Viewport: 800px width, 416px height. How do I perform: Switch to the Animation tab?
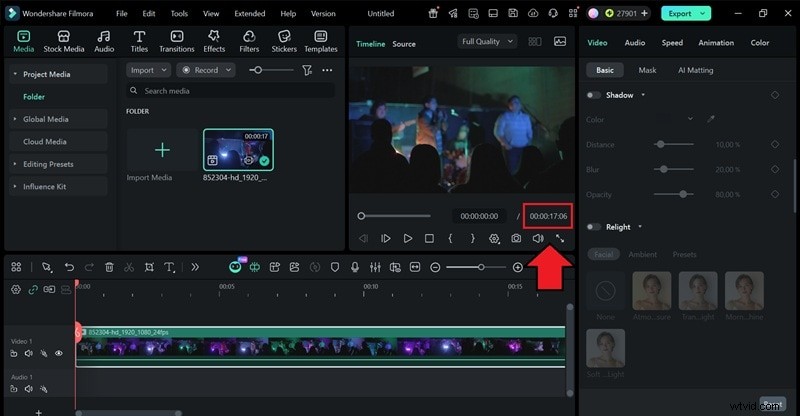(x=716, y=43)
